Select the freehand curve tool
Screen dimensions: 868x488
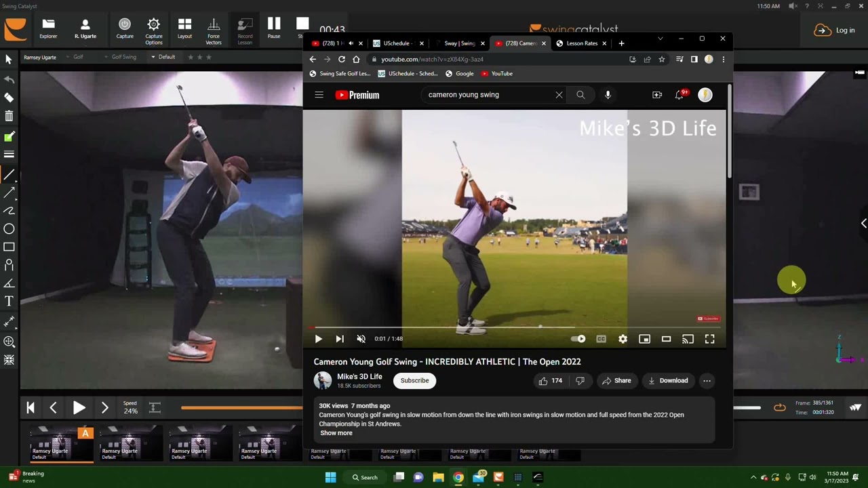point(9,211)
